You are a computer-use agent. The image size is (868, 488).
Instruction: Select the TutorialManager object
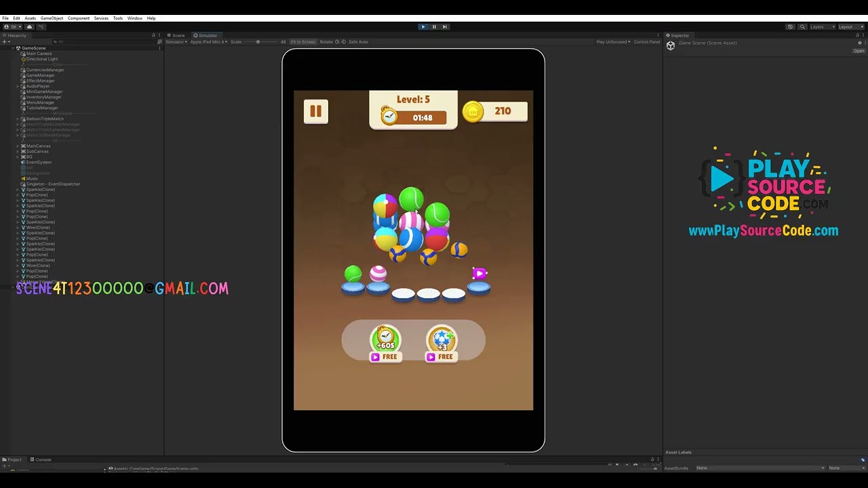(41, 108)
